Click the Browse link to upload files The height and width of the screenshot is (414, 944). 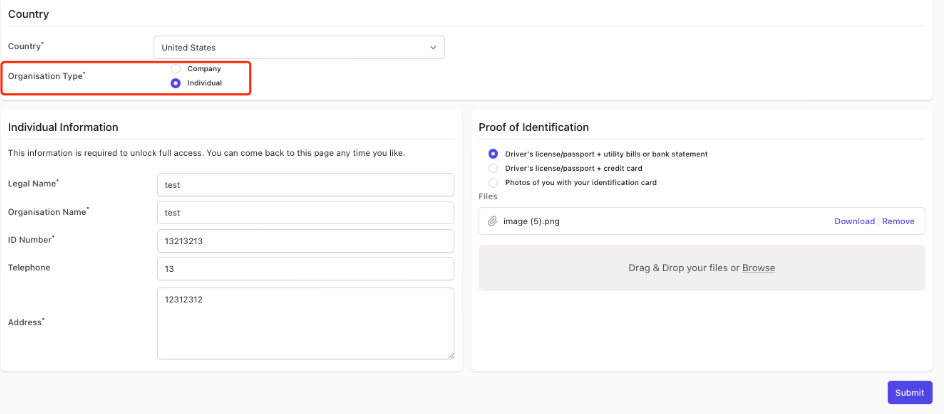[x=759, y=268]
